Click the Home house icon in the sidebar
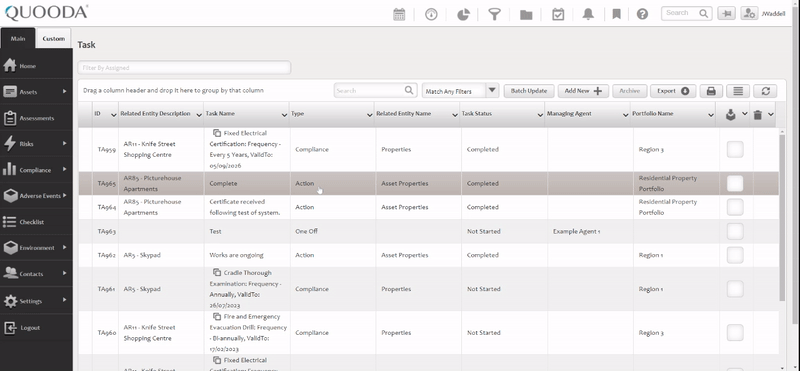800x371 pixels. (x=10, y=65)
